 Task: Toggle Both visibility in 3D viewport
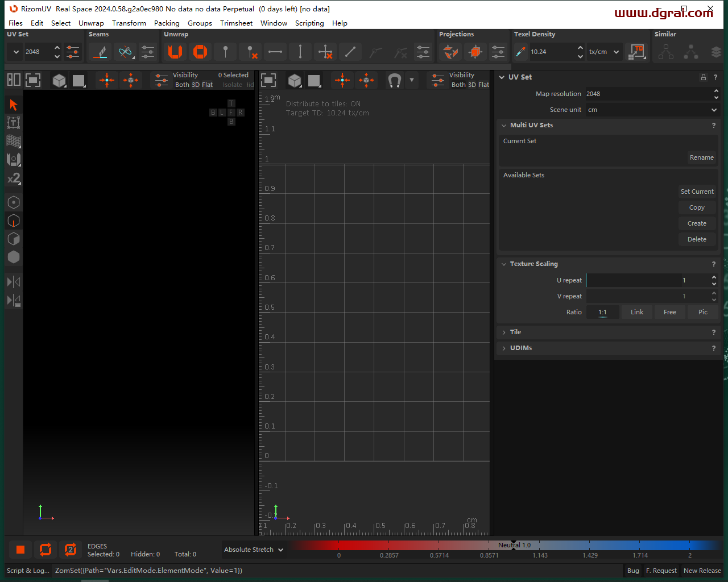tap(182, 85)
